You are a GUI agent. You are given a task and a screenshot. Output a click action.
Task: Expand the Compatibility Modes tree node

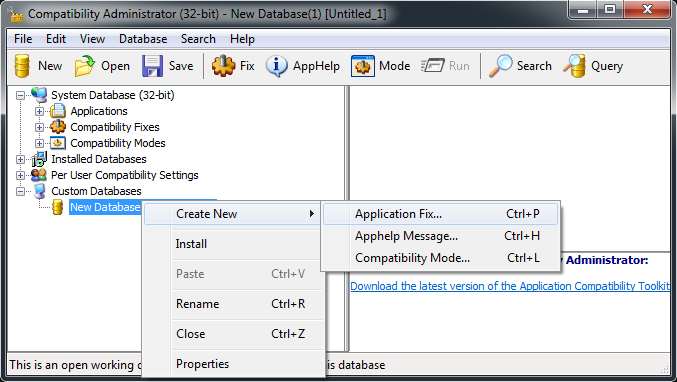click(39, 143)
